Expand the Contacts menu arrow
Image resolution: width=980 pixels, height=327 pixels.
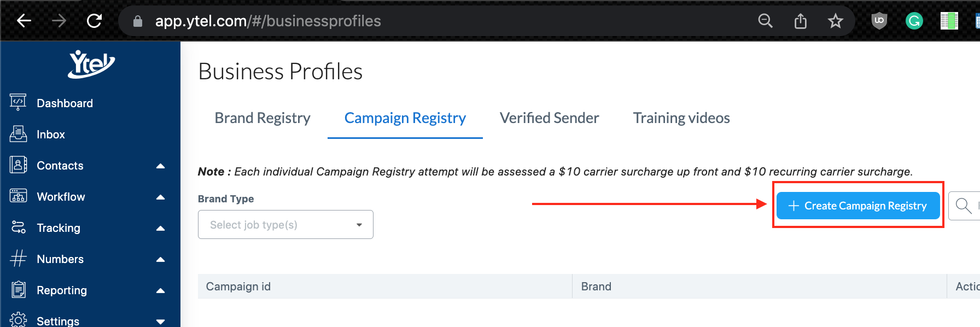tap(160, 166)
